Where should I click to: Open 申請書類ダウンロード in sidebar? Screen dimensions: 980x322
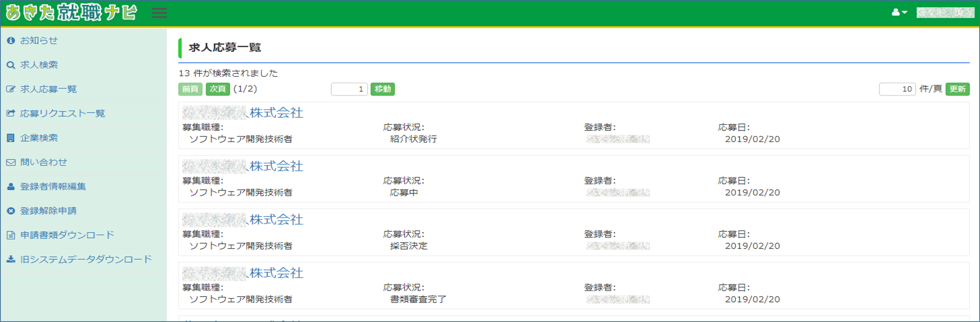click(67, 235)
